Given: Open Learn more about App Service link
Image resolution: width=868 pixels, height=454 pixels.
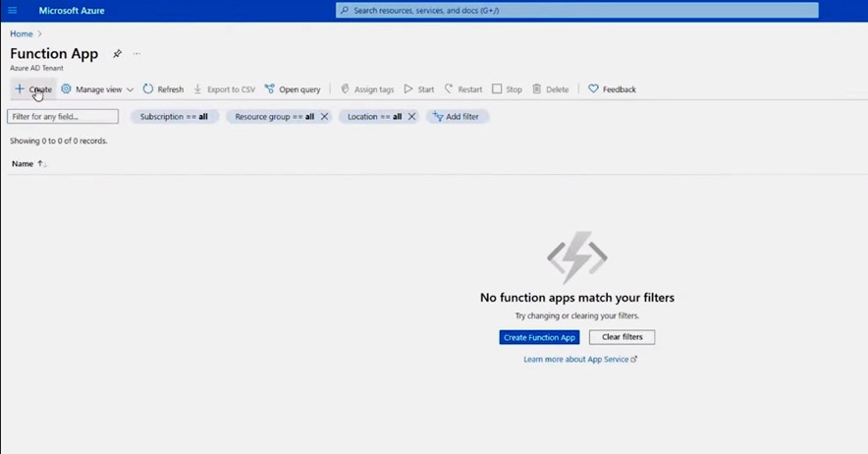Looking at the screenshot, I should point(580,360).
